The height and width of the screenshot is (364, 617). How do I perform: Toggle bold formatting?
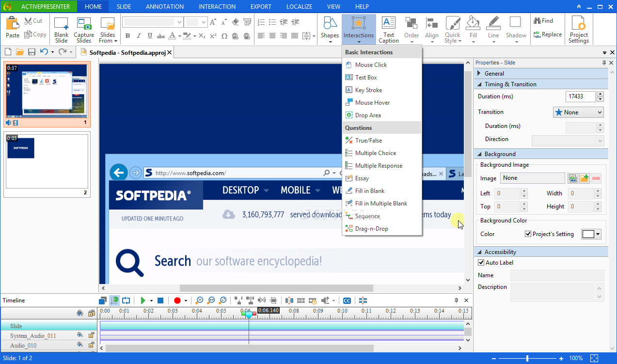pyautogui.click(x=128, y=36)
